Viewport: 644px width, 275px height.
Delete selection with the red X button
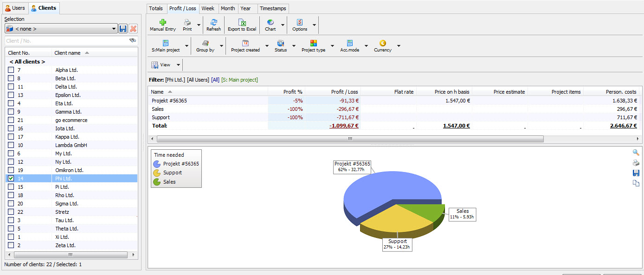(133, 28)
